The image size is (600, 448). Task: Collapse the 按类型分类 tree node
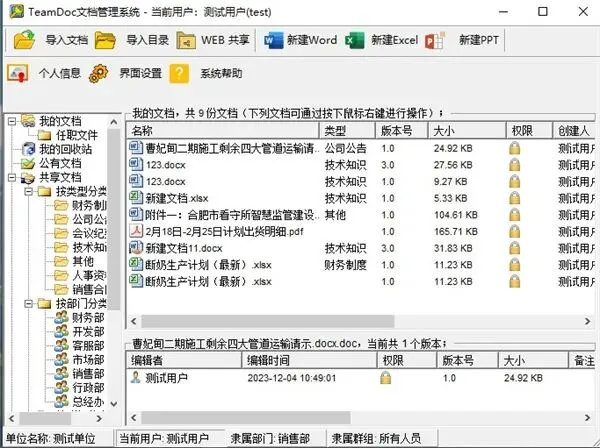29,191
